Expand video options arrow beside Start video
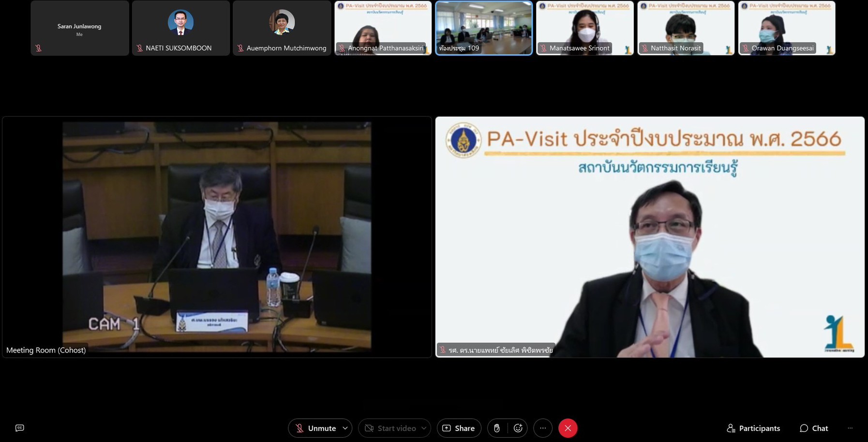868x442 pixels. pyautogui.click(x=424, y=428)
